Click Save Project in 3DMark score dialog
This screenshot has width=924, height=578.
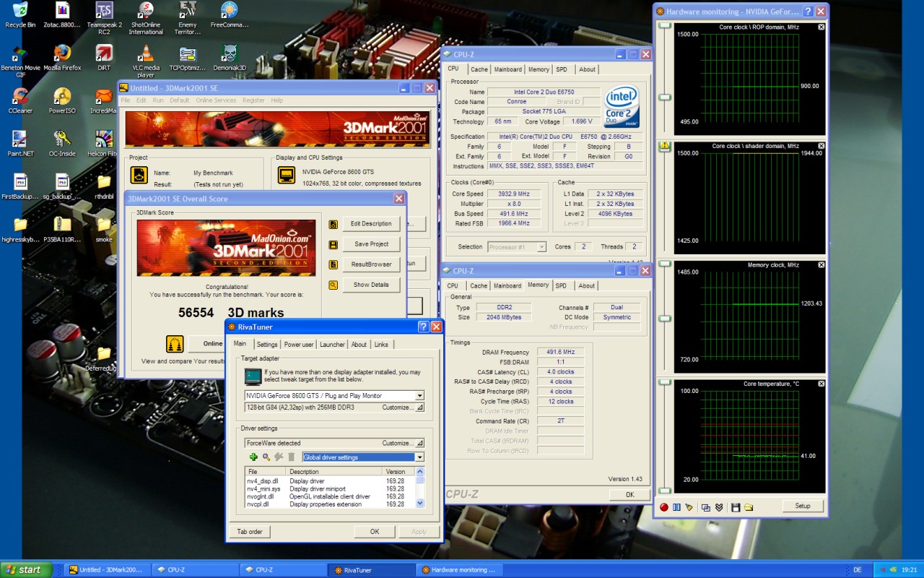(x=372, y=244)
